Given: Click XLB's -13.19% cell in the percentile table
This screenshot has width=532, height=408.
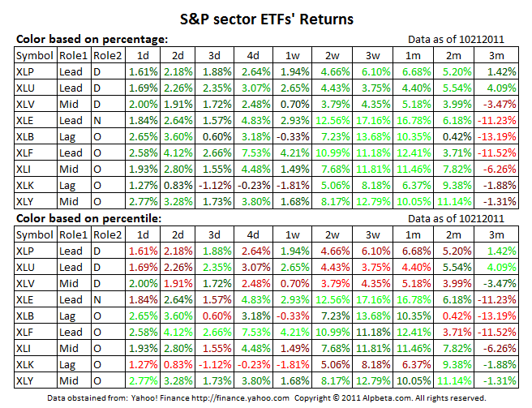Looking at the screenshot, I should tap(497, 315).
